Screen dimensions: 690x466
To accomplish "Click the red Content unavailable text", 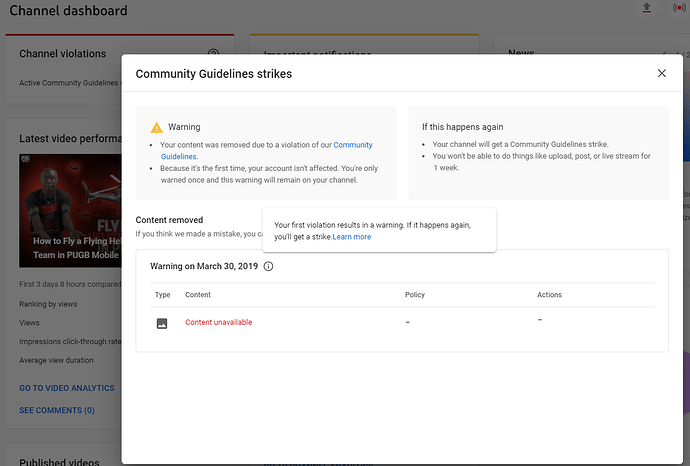I will coord(219,322).
